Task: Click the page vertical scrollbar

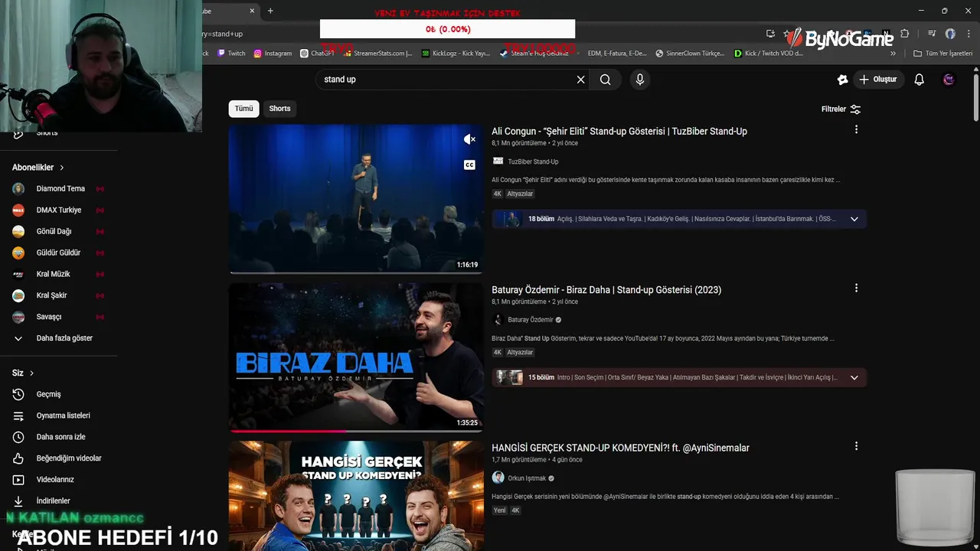Action: (x=976, y=96)
